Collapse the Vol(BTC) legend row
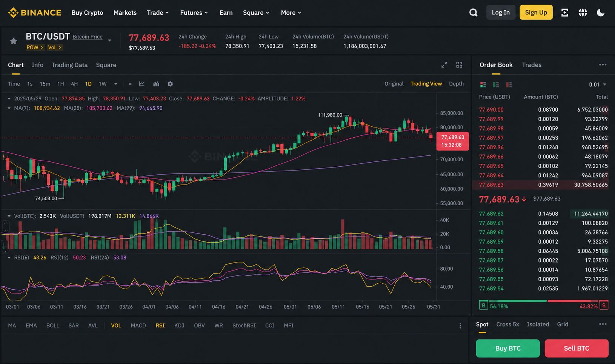Viewport: 615px width, 364px height. [x=9, y=216]
